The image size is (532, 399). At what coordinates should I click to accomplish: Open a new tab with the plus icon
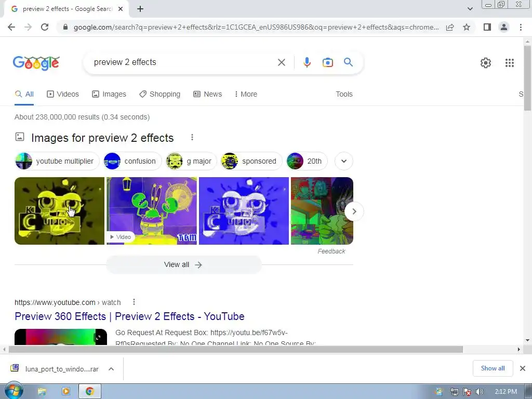pos(140,9)
